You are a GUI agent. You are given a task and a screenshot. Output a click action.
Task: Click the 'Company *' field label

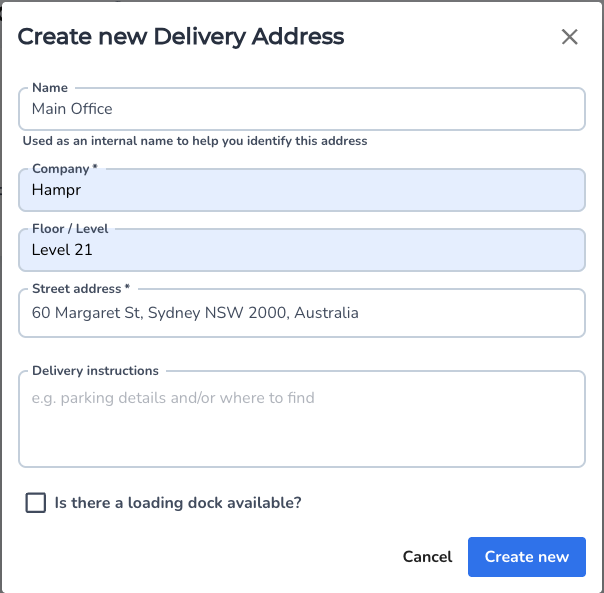tap(65, 169)
